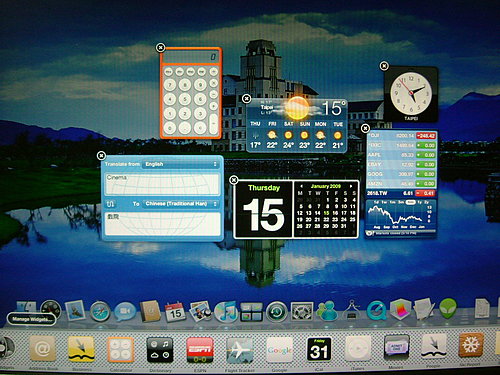Click the 2618.TW stock row symbol

pyautogui.click(x=377, y=193)
